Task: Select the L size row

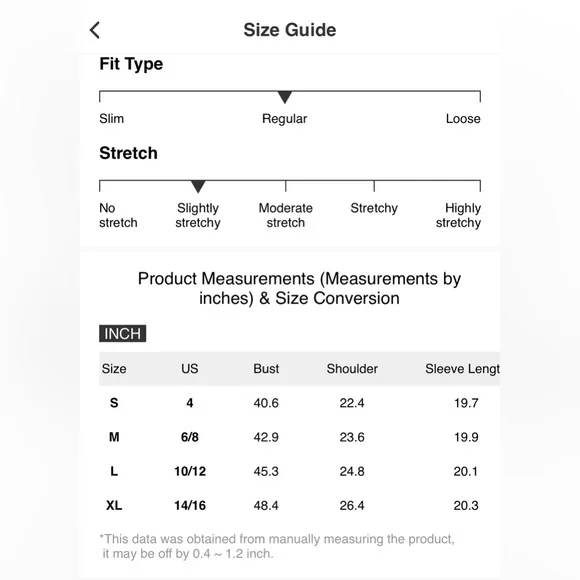Action: point(299,471)
